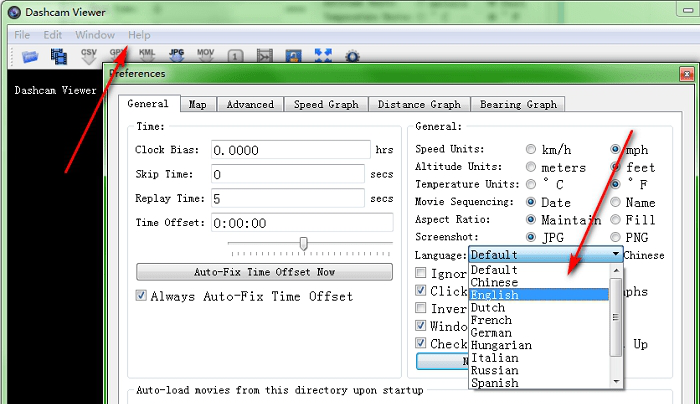Toggle the checkbox beginning with 'Check'
Screen dimensions: 700x420
(x=420, y=343)
